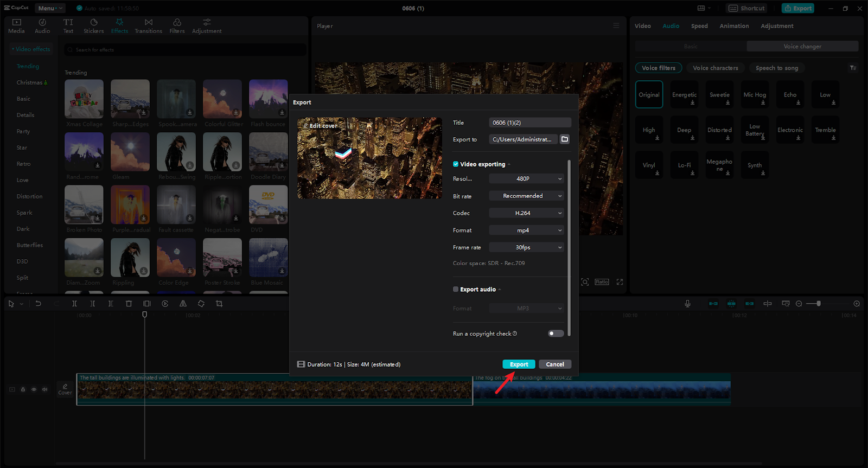The width and height of the screenshot is (868, 468).
Task: Click the Title text field
Action: pos(529,123)
